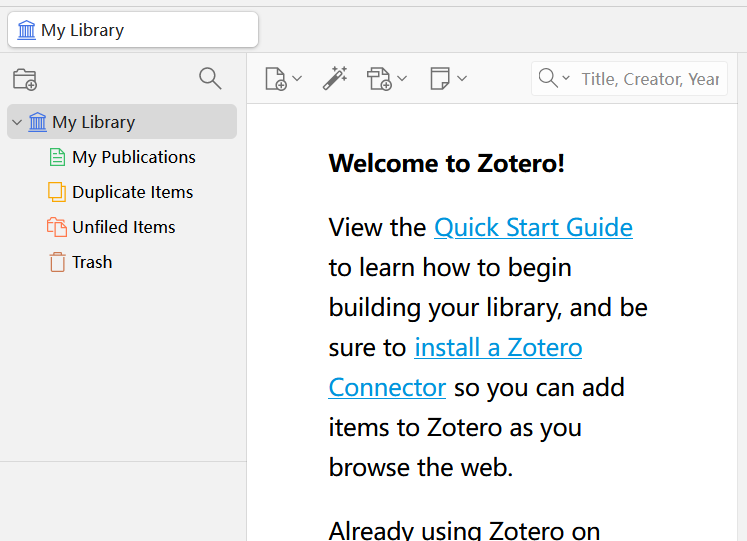Click the Trash bin icon
The image size is (747, 541).
pyautogui.click(x=57, y=262)
